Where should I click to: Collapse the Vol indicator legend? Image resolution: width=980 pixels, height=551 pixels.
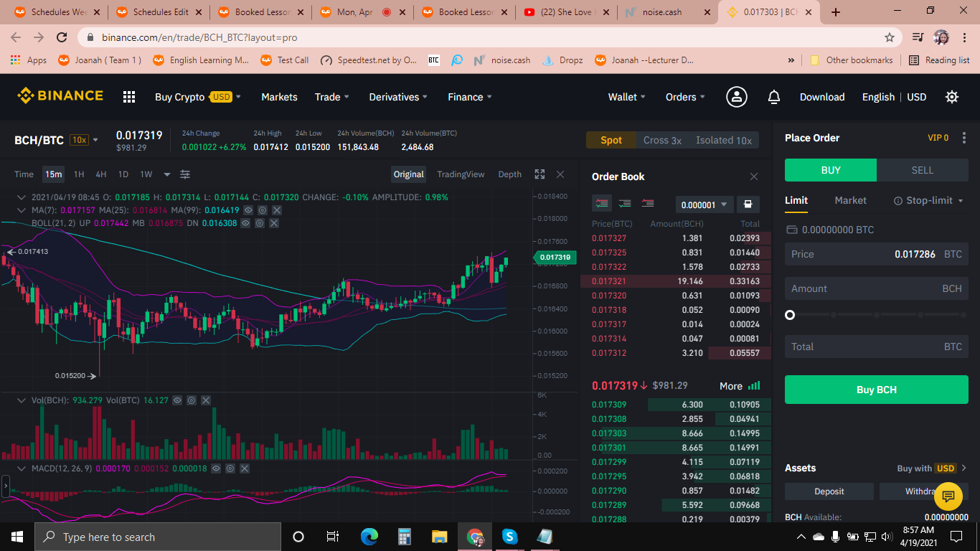(x=22, y=400)
